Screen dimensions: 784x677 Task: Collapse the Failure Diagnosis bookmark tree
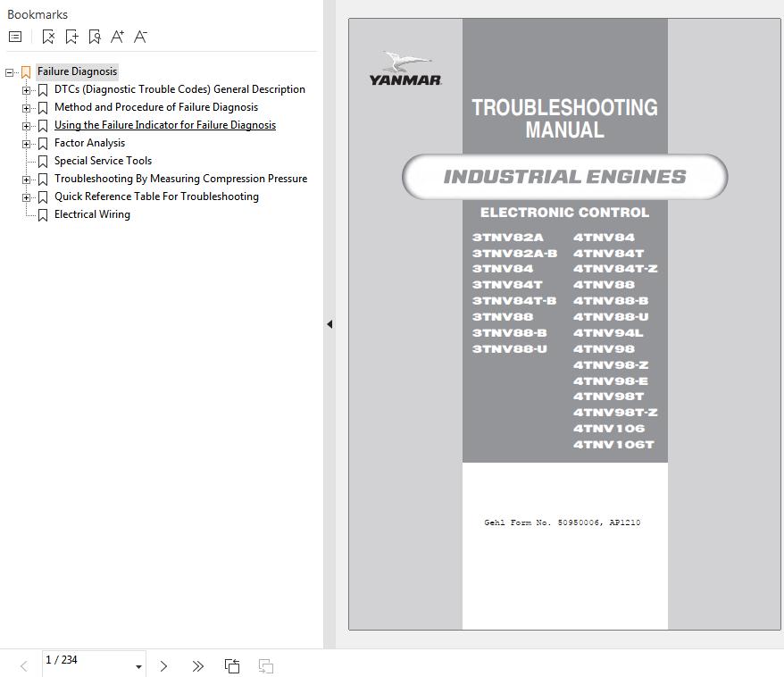click(9, 72)
